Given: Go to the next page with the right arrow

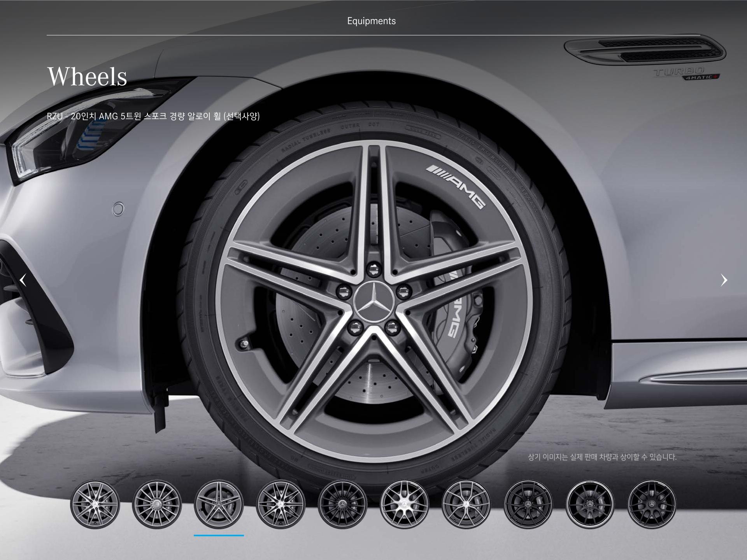Looking at the screenshot, I should coord(724,280).
